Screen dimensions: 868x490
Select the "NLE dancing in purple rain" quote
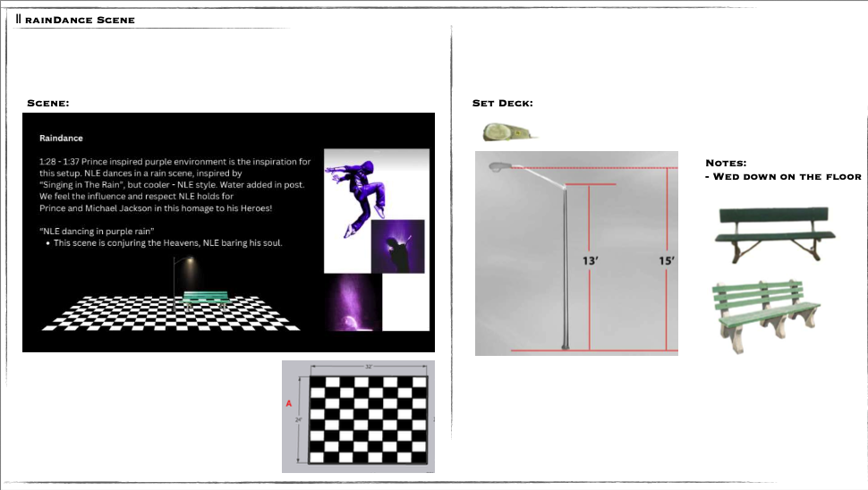click(97, 232)
